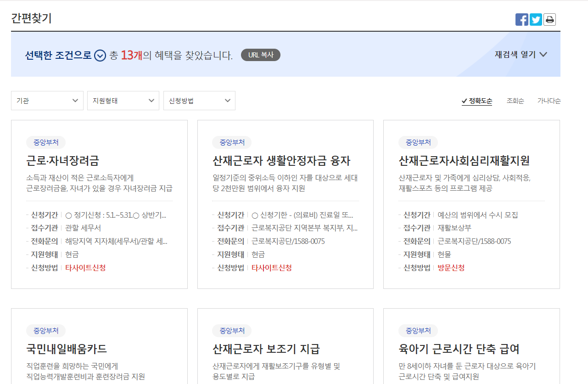Sort results by 가나다순
The height and width of the screenshot is (384, 588).
coord(549,101)
